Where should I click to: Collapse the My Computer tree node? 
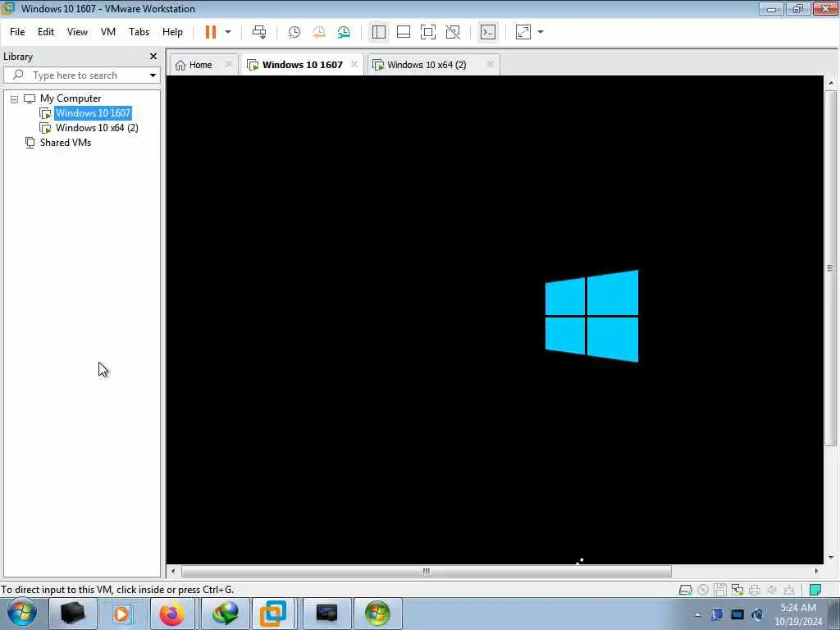tap(15, 99)
